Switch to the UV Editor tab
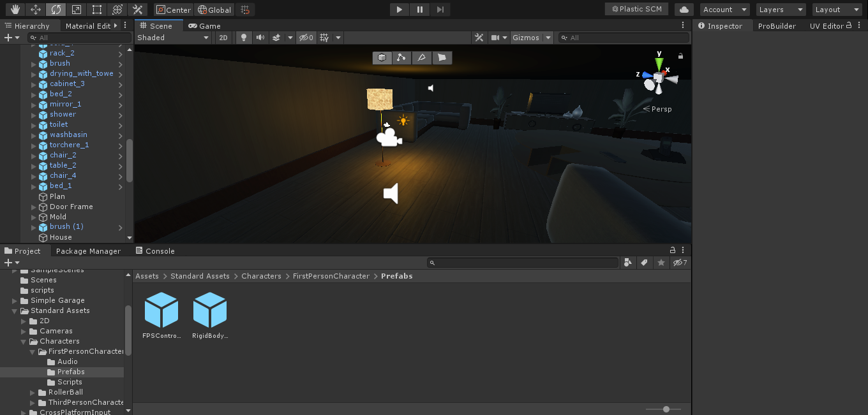Viewport: 868px width, 415px height. 827,26
